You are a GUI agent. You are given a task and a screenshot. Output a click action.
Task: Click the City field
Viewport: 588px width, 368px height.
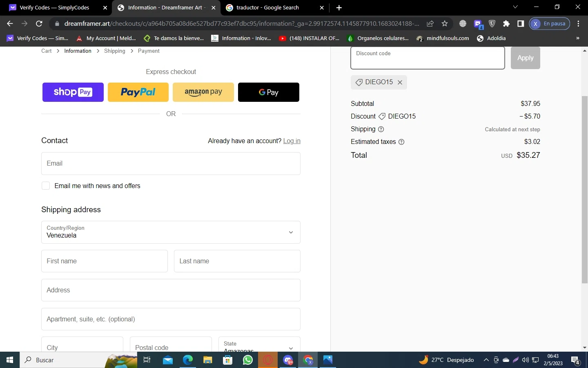pos(82,344)
